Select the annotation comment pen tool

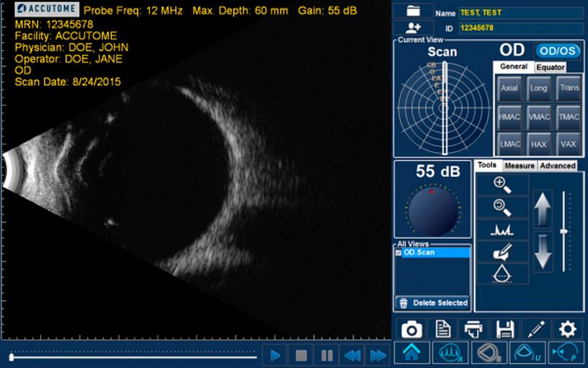click(x=502, y=252)
